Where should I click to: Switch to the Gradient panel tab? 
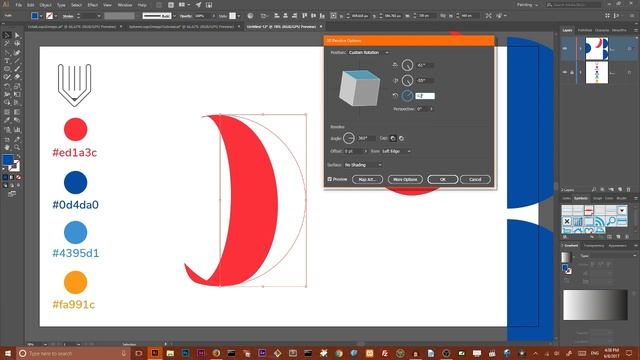pos(571,246)
